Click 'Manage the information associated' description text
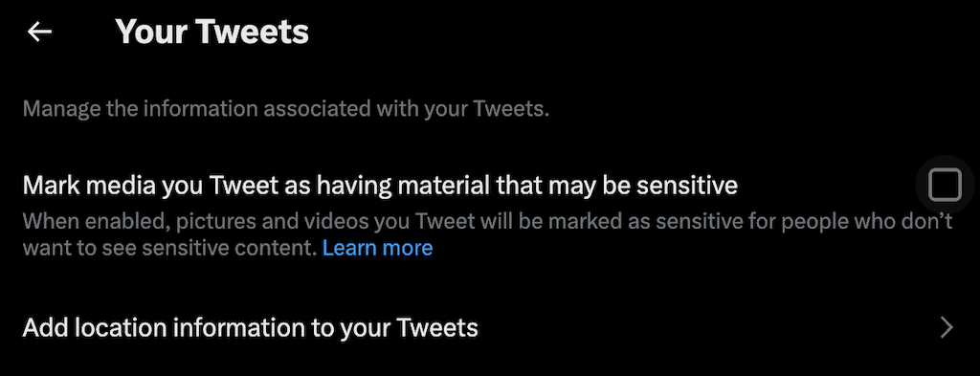 285,109
